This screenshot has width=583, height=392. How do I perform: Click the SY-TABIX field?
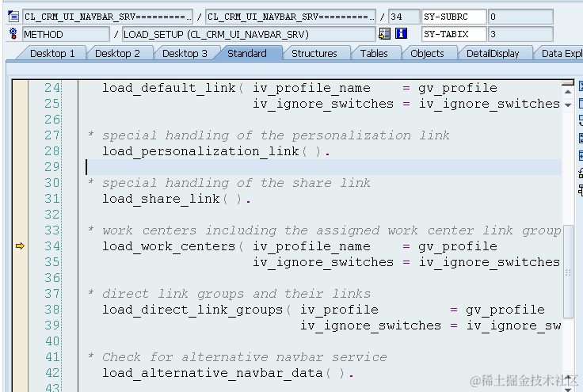[x=454, y=34]
